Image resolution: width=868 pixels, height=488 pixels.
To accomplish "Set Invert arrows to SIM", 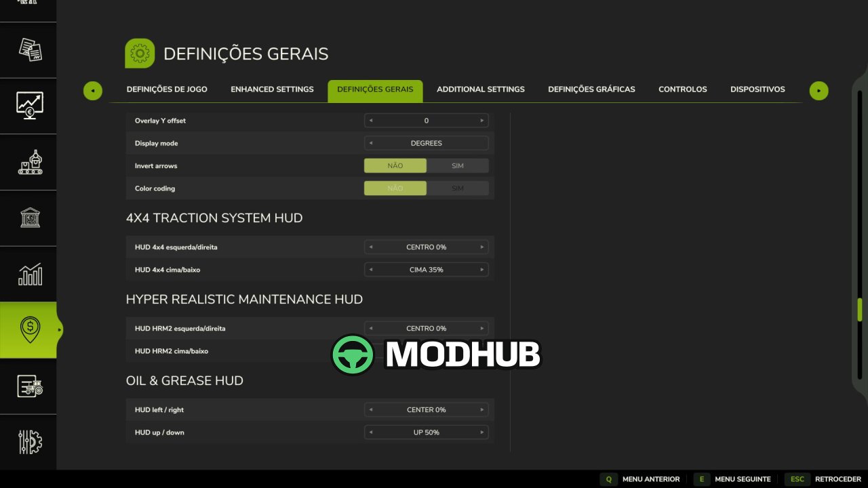I will pos(458,166).
